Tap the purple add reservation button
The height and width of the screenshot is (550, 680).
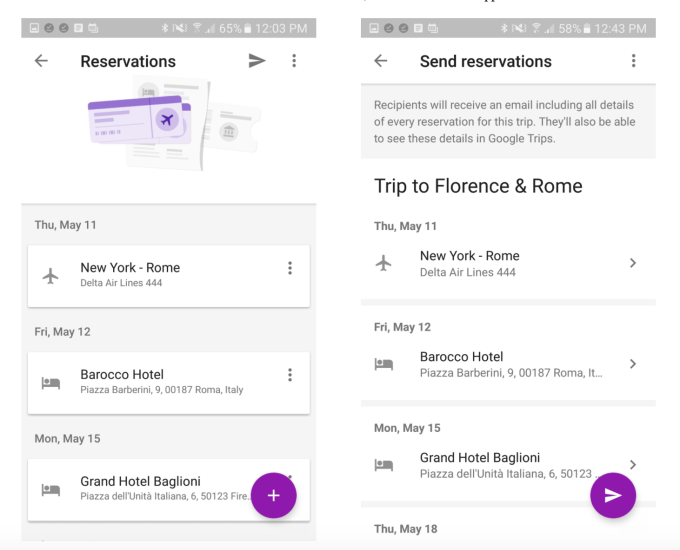click(273, 495)
